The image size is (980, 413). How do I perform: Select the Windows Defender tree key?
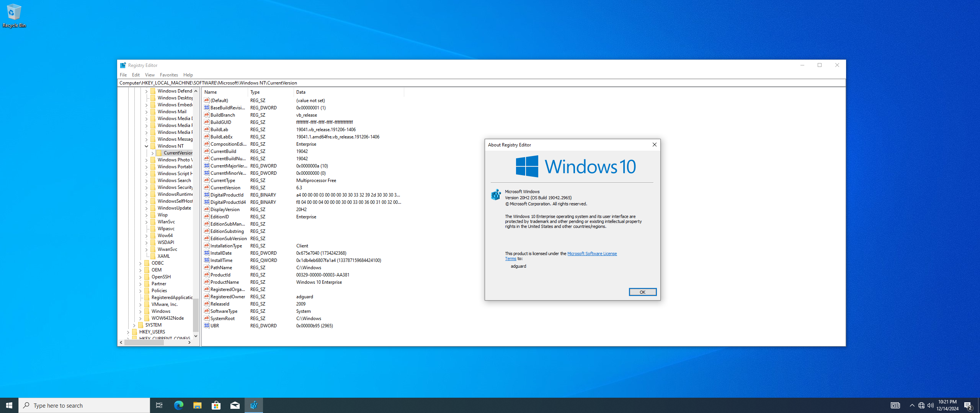pyautogui.click(x=175, y=91)
